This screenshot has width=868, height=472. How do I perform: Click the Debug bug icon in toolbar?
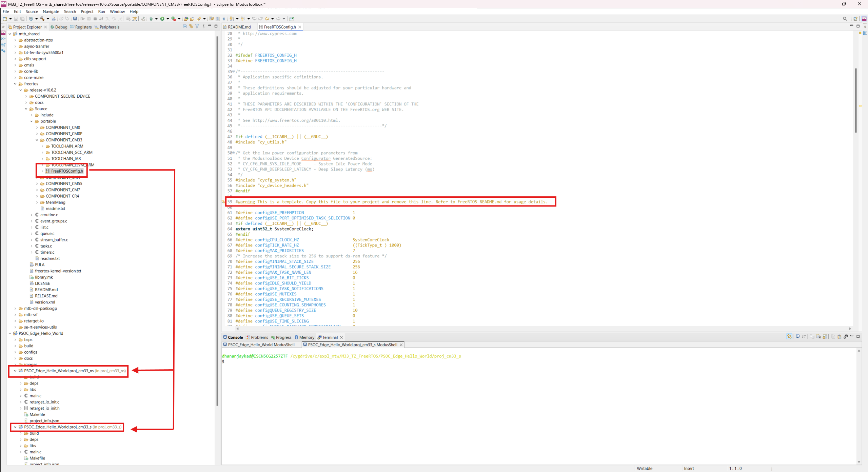pyautogui.click(x=151, y=19)
